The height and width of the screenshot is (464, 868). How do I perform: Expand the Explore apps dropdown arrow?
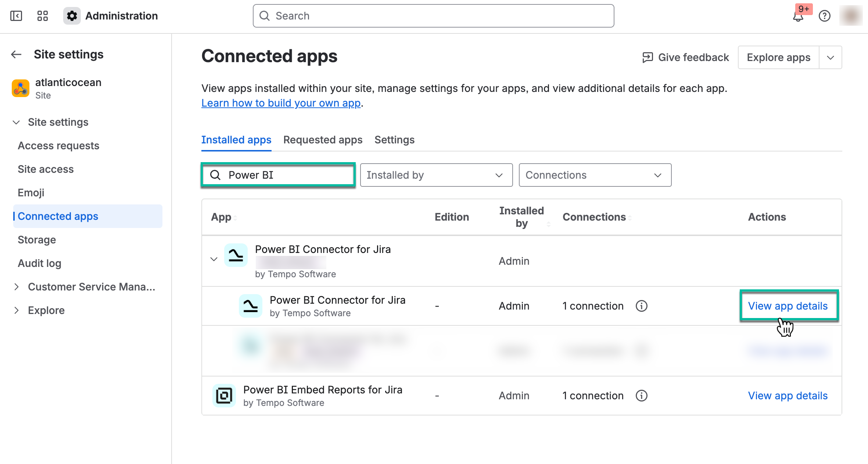click(x=830, y=57)
